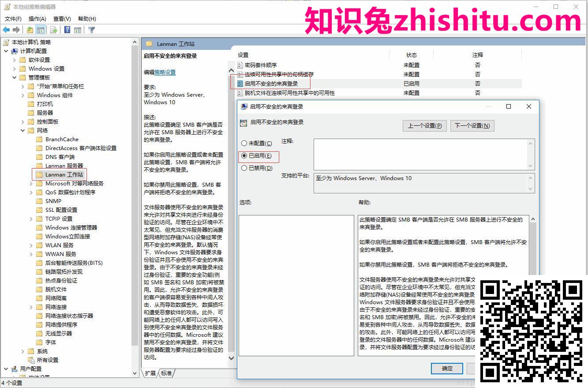Screen dimensions: 588x388
Task: Click the Export List toolbar icon
Action: [x=53, y=30]
